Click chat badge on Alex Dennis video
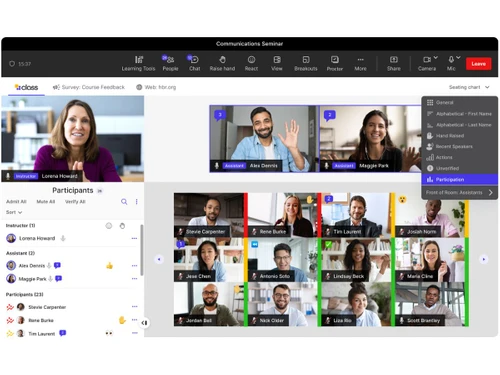The height and width of the screenshot is (375, 500). (x=220, y=115)
